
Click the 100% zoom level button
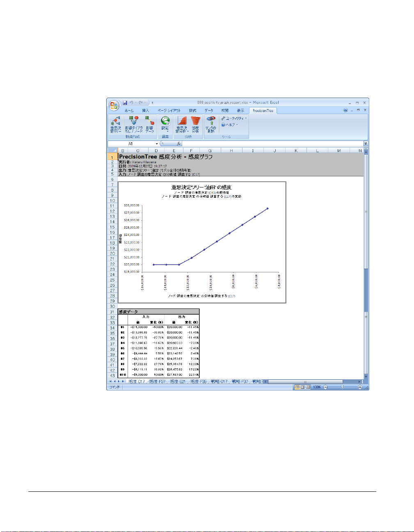pos(317,387)
